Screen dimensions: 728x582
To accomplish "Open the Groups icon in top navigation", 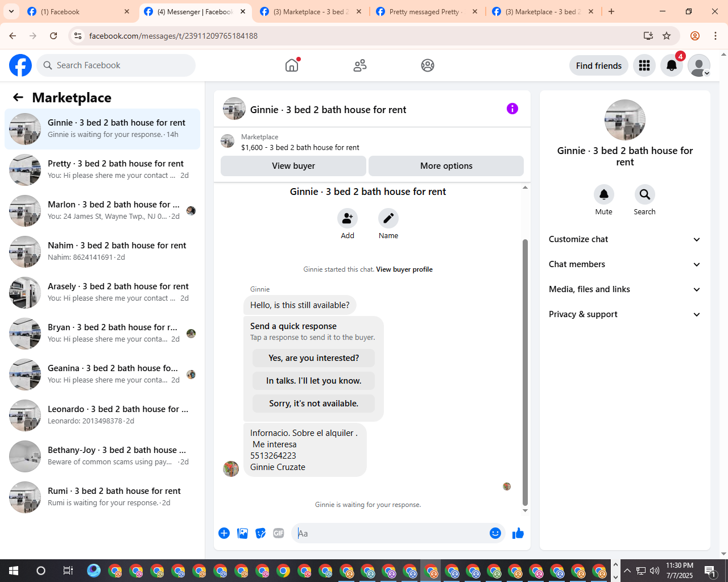I will pos(428,65).
